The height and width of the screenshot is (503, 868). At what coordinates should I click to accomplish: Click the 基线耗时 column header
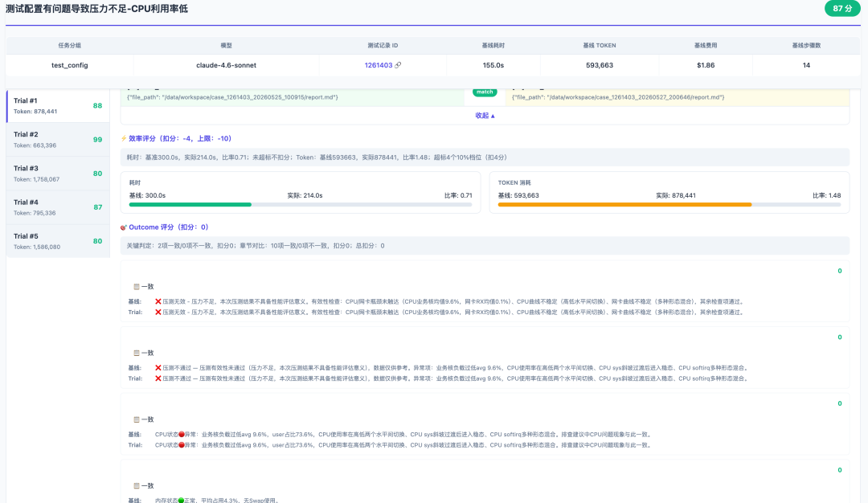(493, 45)
